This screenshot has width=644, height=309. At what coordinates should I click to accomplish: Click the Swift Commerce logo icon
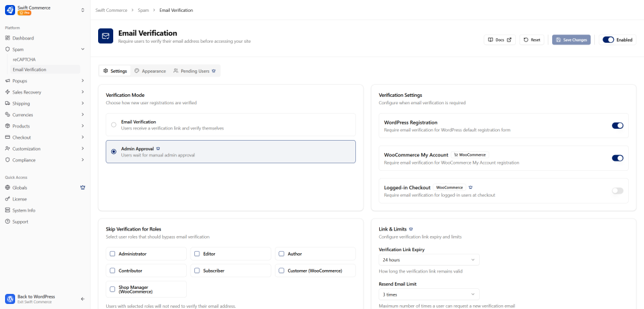point(10,10)
